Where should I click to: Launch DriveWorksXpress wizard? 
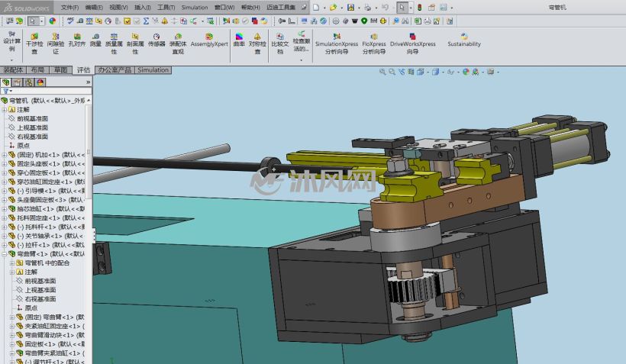[413, 43]
